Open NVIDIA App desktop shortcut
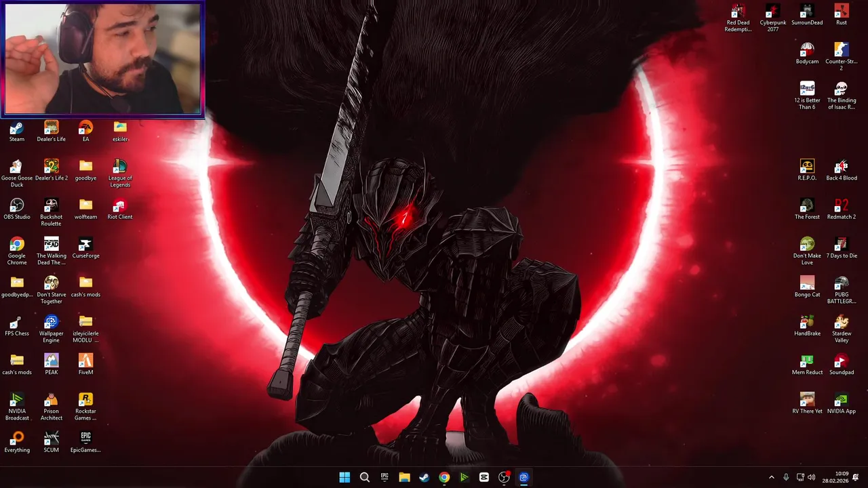Screen dimensions: 868x488 (x=842, y=403)
